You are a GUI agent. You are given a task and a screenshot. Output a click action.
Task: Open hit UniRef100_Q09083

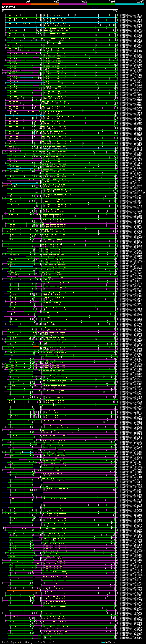click(x=131, y=17)
